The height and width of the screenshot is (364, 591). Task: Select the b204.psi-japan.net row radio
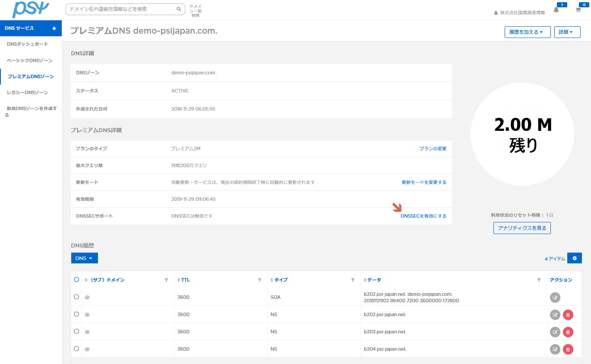pyautogui.click(x=76, y=348)
